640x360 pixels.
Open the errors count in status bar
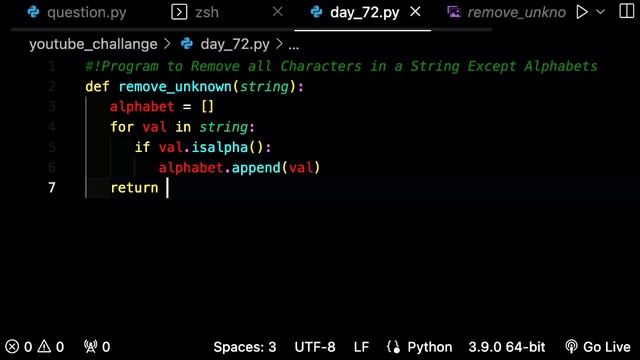tap(19, 347)
